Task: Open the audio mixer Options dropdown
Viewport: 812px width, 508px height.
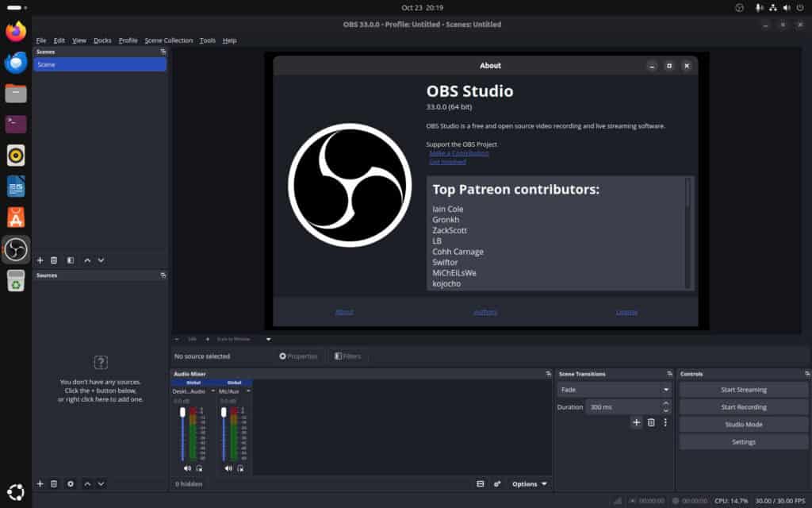Action: coord(530,483)
